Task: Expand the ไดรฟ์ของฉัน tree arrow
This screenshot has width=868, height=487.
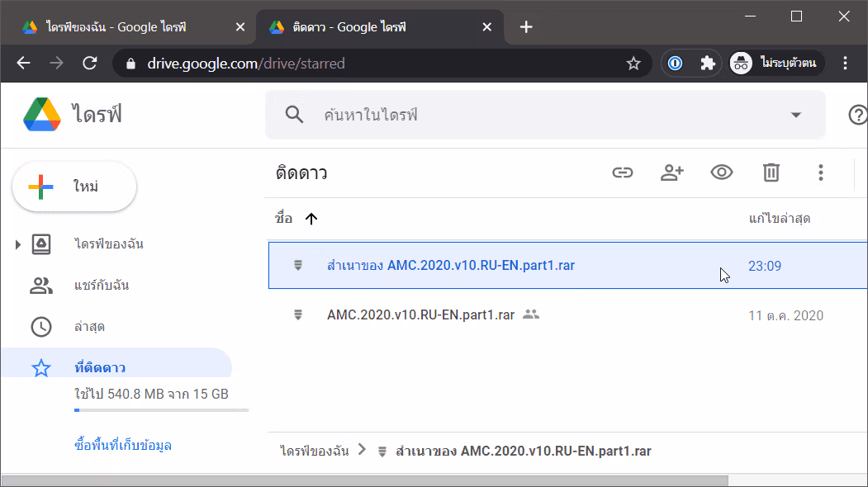Action: [17, 244]
